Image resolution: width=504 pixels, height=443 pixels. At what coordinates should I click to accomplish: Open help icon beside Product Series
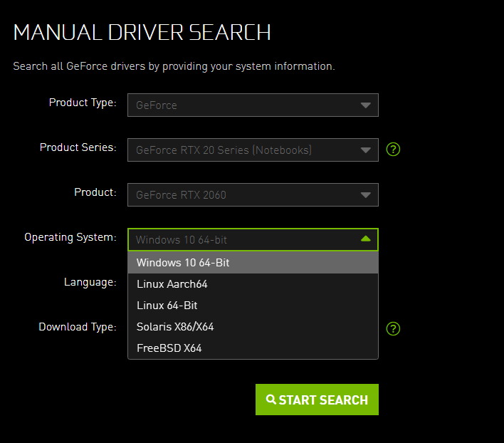[393, 149]
